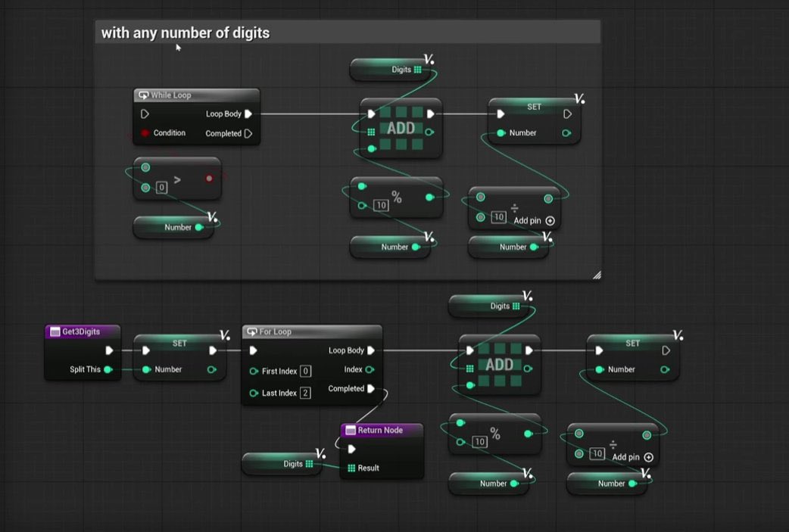Click Add pin on the ÷ node in the comment box
This screenshot has height=532, width=789.
[x=534, y=221]
